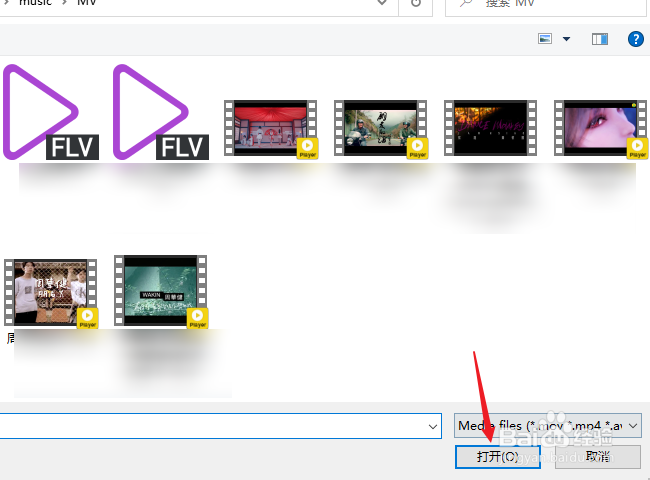650x480 pixels.
Task: Click the music folder in address path
Action: [x=35, y=2]
